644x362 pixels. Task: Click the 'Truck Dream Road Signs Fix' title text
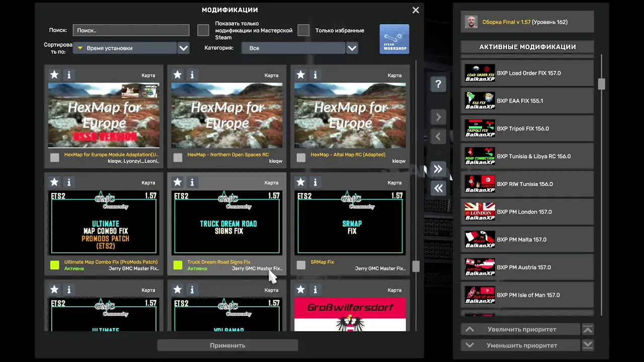tap(219, 262)
